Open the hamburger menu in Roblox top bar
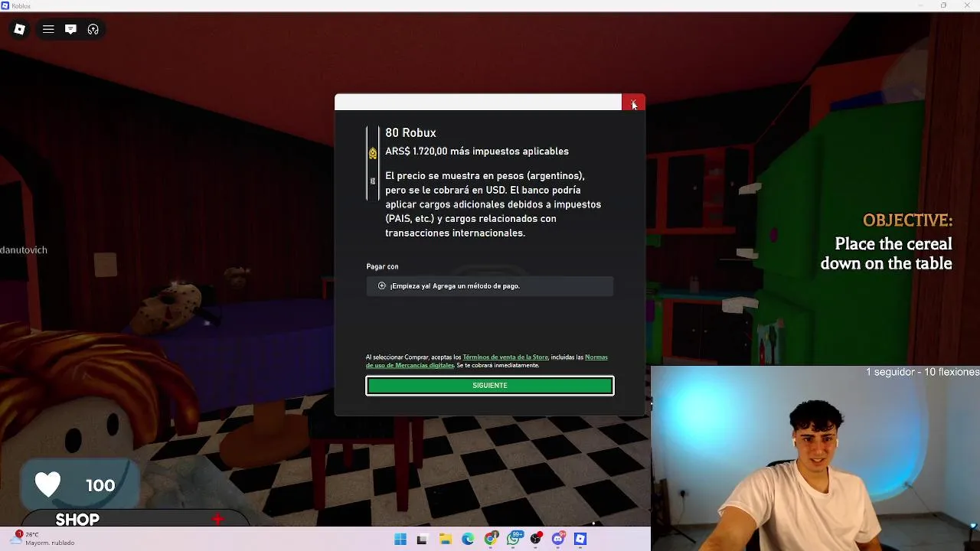The image size is (980, 551). point(48,29)
